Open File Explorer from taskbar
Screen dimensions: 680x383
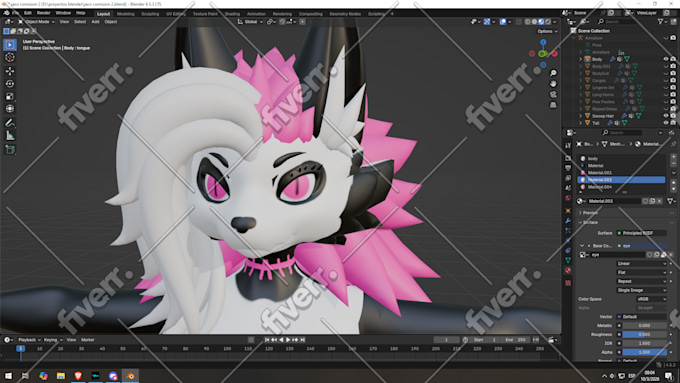click(61, 376)
